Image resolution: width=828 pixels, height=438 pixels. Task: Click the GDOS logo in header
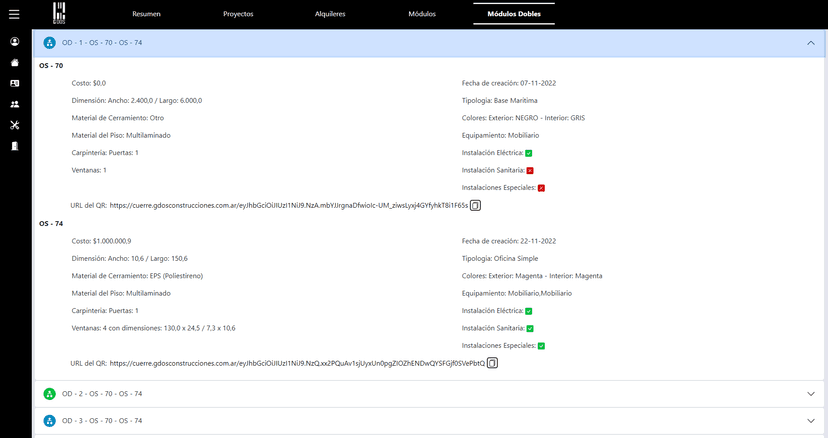tap(61, 14)
